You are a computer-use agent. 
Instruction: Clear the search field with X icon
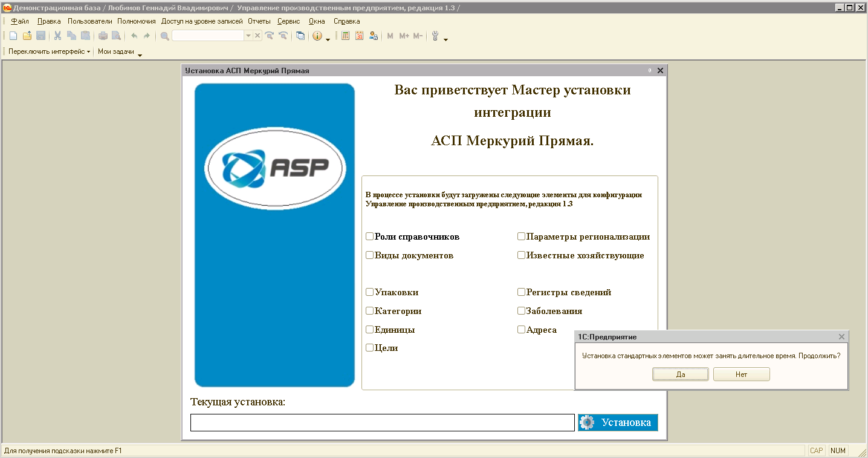257,36
